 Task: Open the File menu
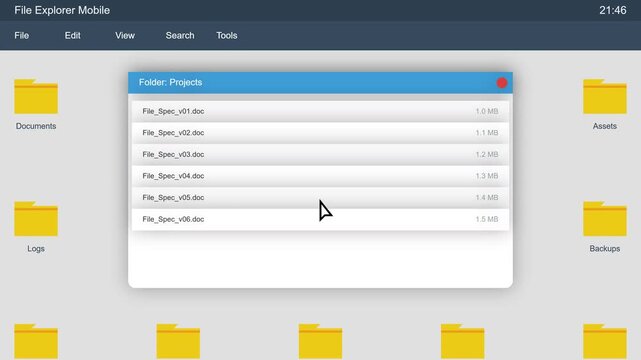[22, 36]
